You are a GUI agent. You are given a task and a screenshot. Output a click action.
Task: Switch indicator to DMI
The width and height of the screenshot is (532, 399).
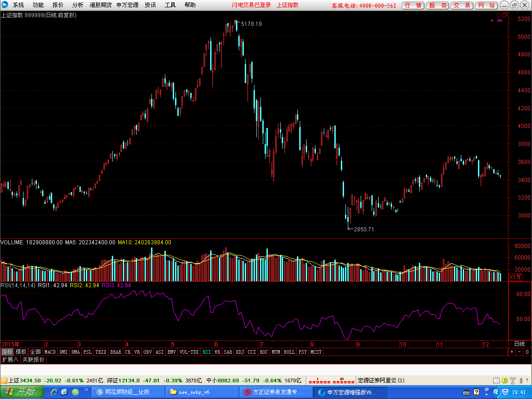(63, 352)
